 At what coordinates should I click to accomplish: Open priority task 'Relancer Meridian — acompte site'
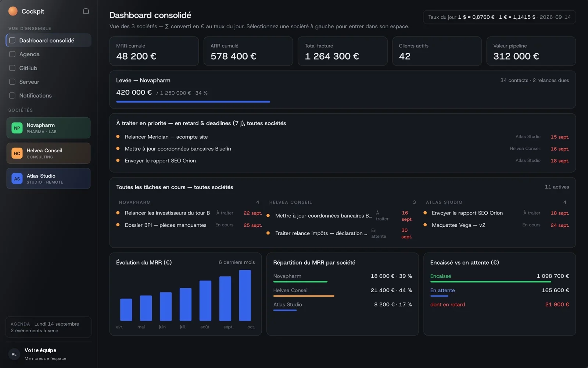tap(343, 137)
